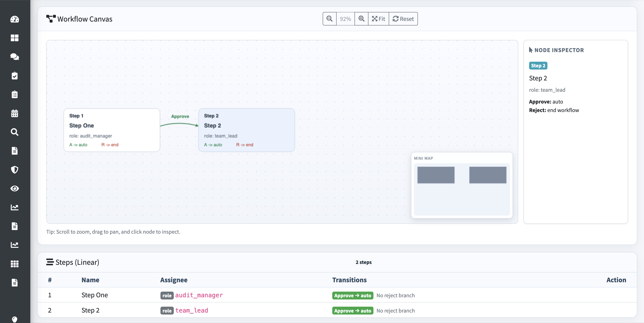Click the zoom out magnifier in Workflow Canvas
The width and height of the screenshot is (644, 323).
coord(329,19)
